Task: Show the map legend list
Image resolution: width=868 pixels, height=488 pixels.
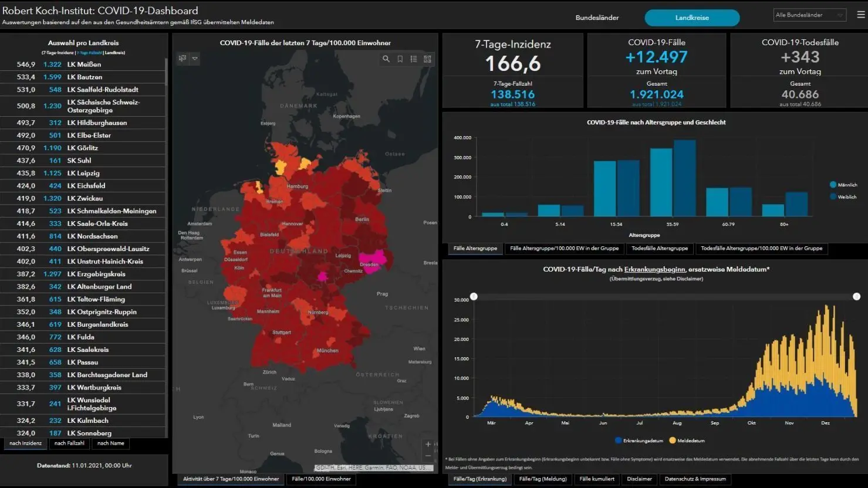Action: coord(414,59)
